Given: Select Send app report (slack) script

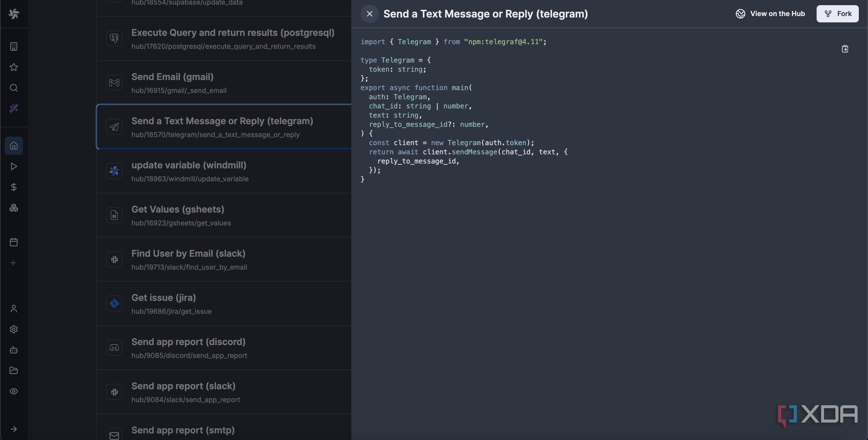Looking at the screenshot, I should [224, 392].
